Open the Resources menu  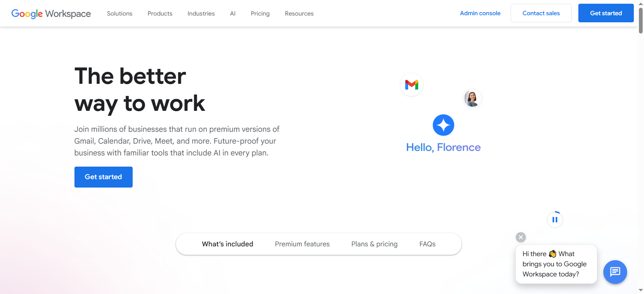[x=299, y=14]
